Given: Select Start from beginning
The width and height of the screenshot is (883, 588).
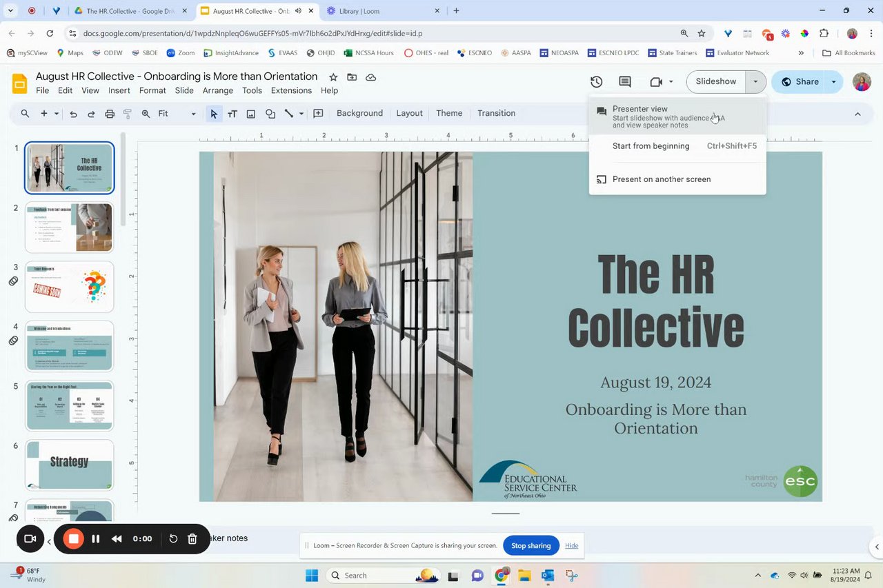Looking at the screenshot, I should [x=677, y=146].
